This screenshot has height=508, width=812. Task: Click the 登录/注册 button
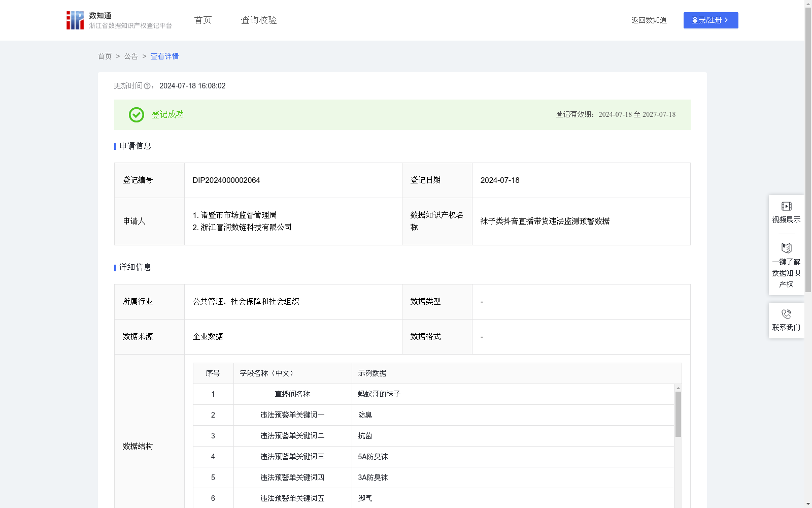pos(710,20)
